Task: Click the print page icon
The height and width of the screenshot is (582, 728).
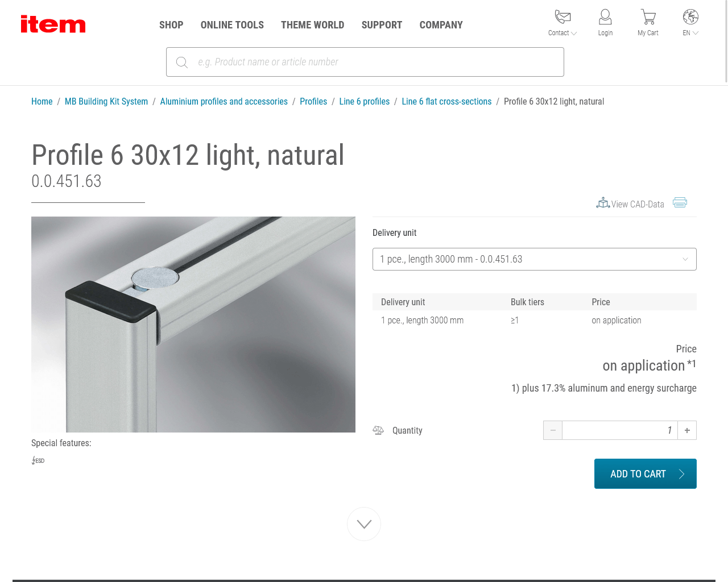Action: click(680, 202)
